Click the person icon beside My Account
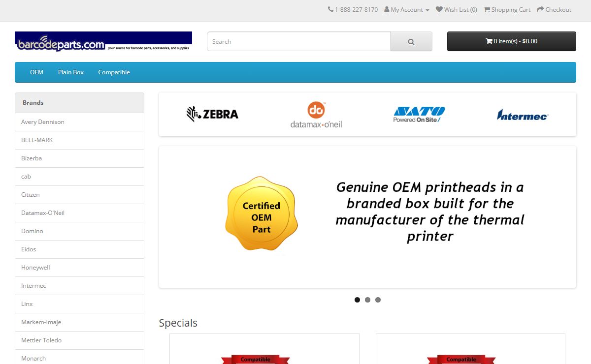Viewport: 591px width, 364px height. pos(387,9)
